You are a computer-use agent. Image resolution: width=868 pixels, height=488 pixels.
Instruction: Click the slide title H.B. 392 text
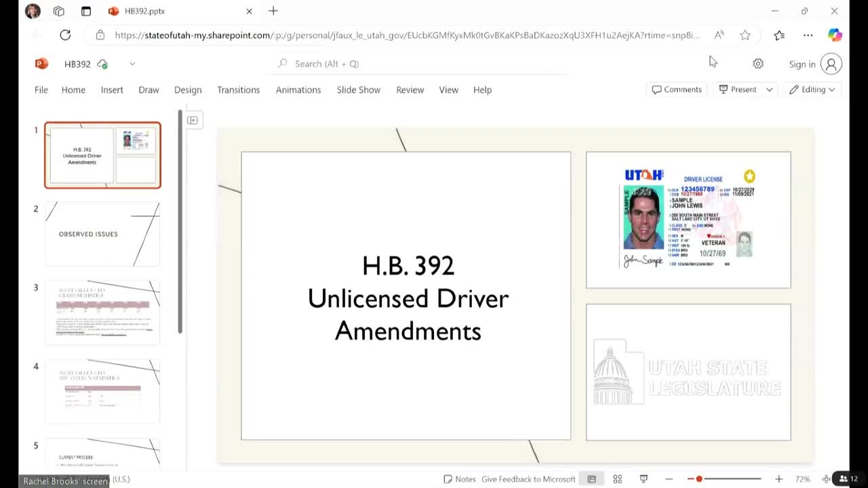pos(408,298)
